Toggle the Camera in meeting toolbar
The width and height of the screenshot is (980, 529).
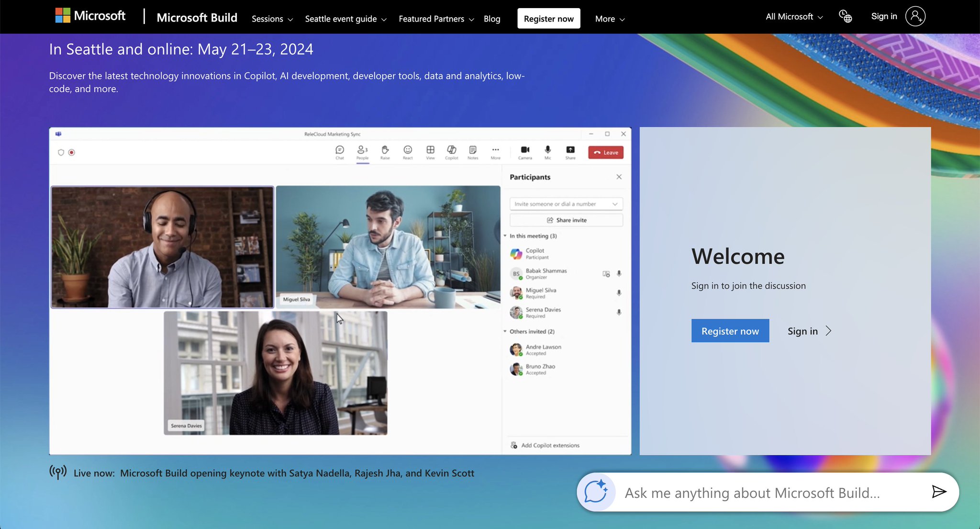[525, 152]
